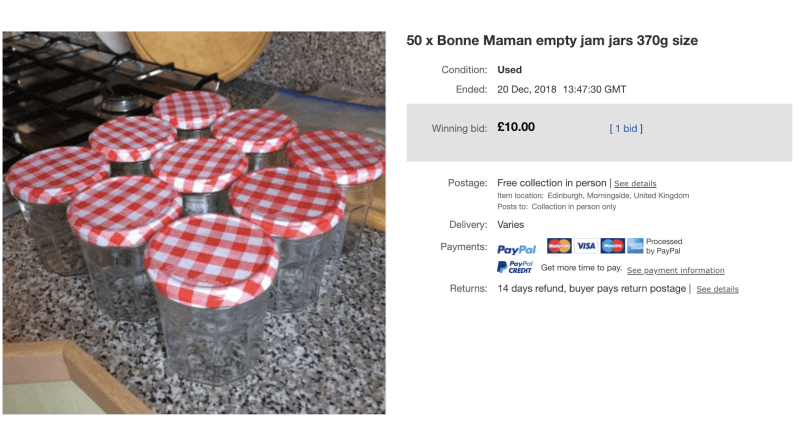
Task: Click the MasterCard payment icon
Action: (559, 246)
